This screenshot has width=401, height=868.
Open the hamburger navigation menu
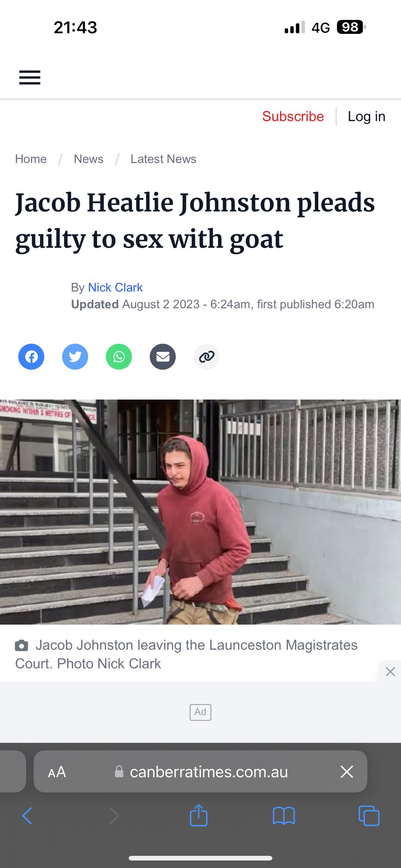[30, 78]
